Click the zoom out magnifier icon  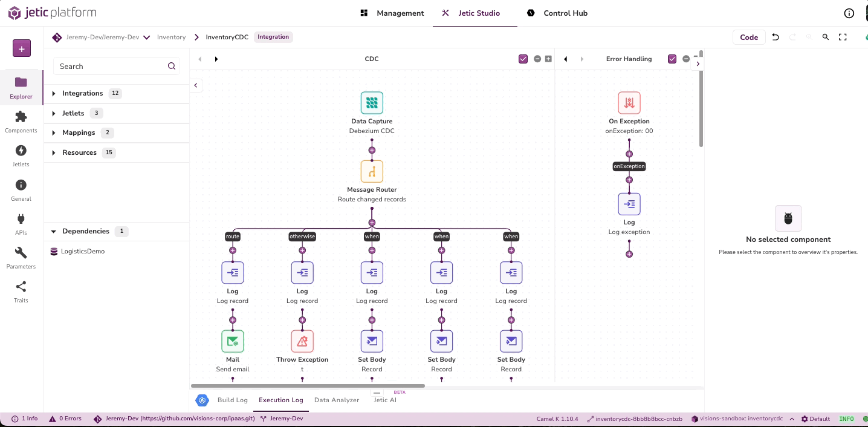tap(826, 37)
